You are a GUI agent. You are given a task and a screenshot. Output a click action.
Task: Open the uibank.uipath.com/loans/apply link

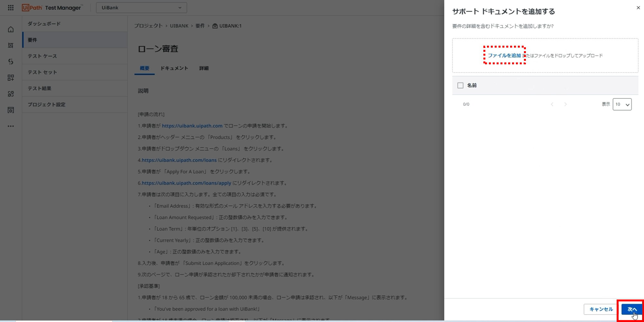coord(186,183)
